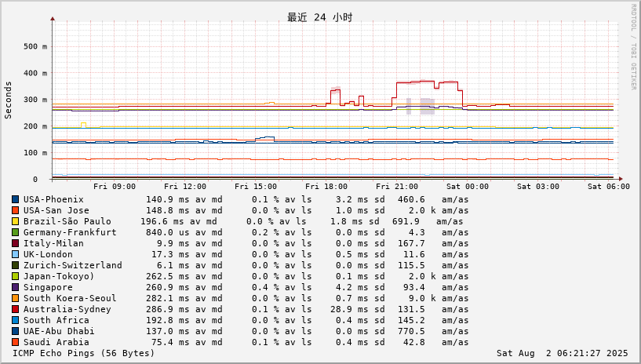Click the Fri 12:00 time axis label

[185, 186]
